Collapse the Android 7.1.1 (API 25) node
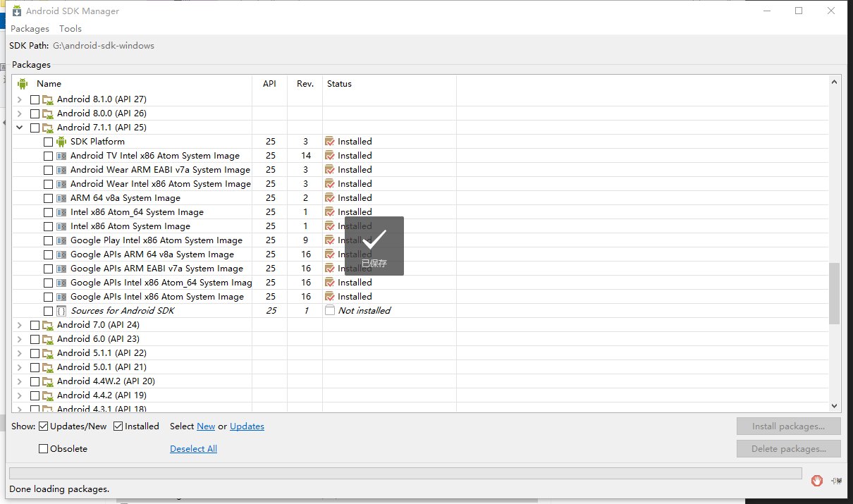Image resolution: width=853 pixels, height=504 pixels. tap(19, 128)
